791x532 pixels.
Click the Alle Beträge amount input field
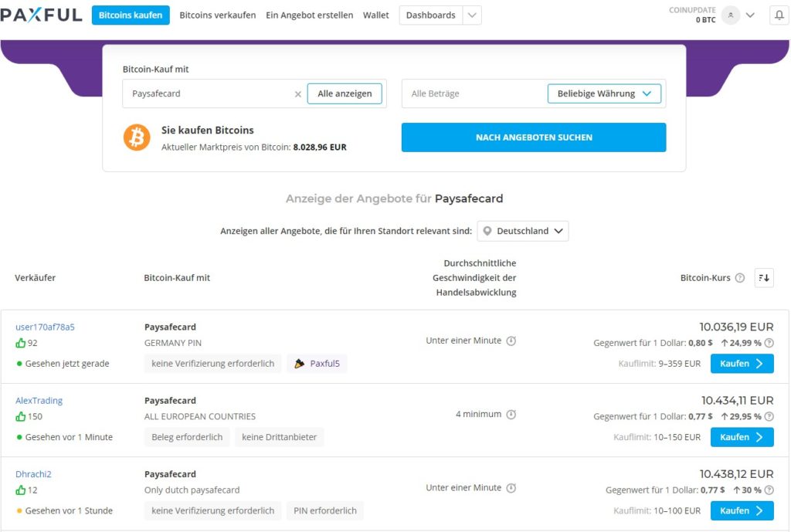473,93
